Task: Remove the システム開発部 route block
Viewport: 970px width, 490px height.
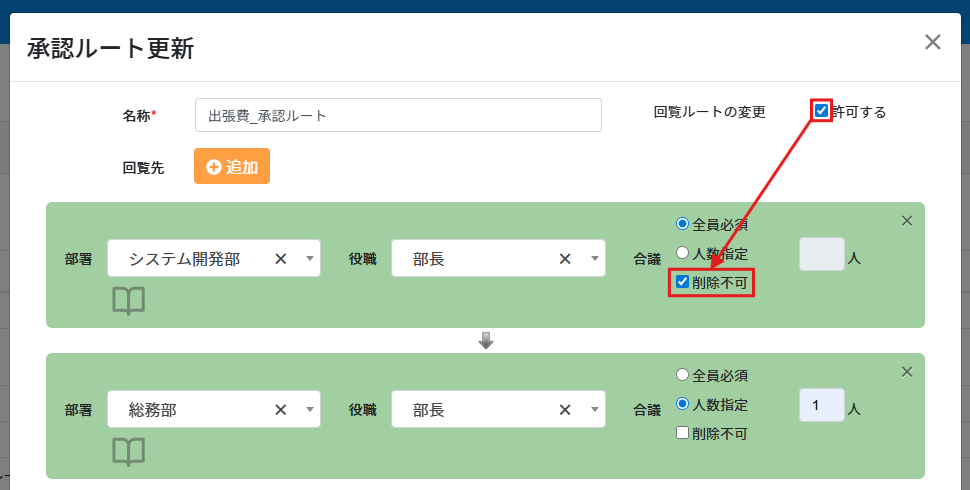Action: (907, 221)
